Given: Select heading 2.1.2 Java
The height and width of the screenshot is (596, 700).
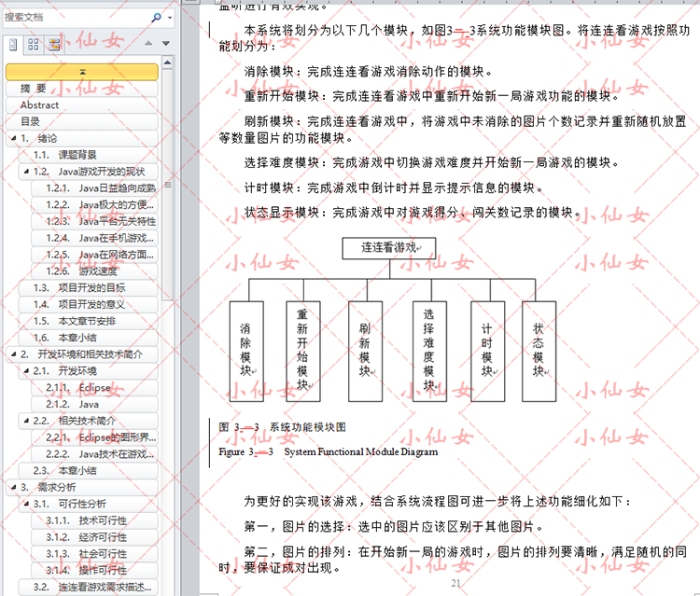Looking at the screenshot, I should point(94,404).
